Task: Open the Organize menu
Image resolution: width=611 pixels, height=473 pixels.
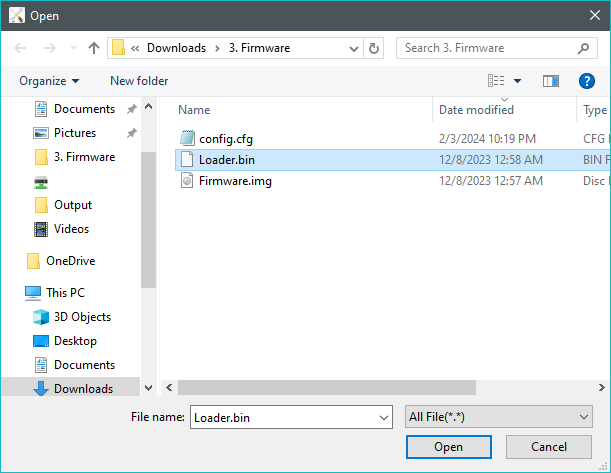Action: pyautogui.click(x=48, y=81)
